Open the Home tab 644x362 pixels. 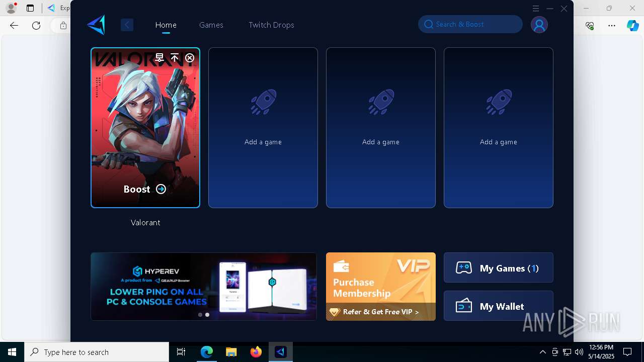click(x=166, y=25)
